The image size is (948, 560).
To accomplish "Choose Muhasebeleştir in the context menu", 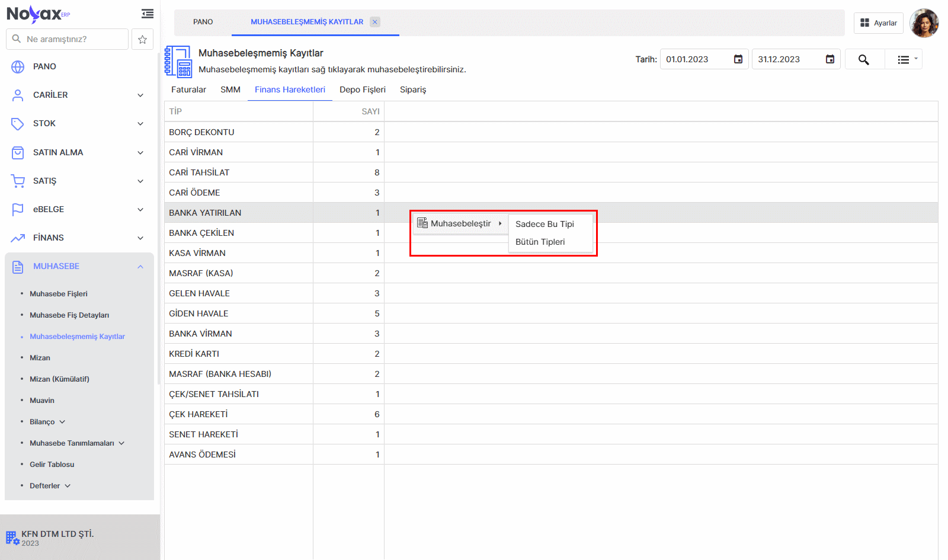I will (460, 223).
